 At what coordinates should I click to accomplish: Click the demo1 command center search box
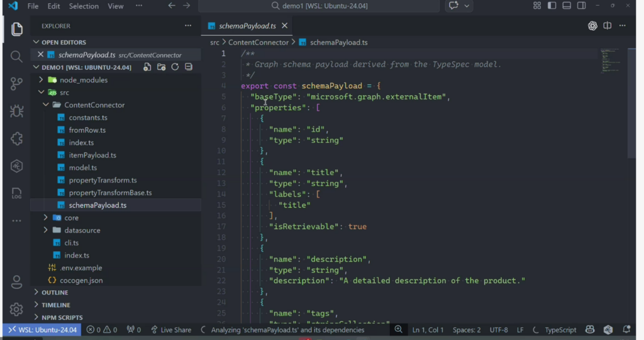(319, 6)
